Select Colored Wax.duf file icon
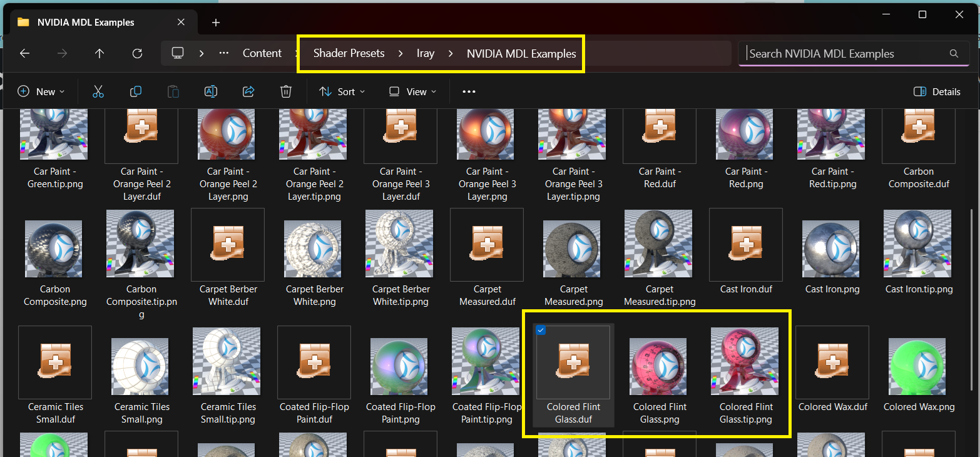Viewport: 980px width, 457px height. point(832,362)
